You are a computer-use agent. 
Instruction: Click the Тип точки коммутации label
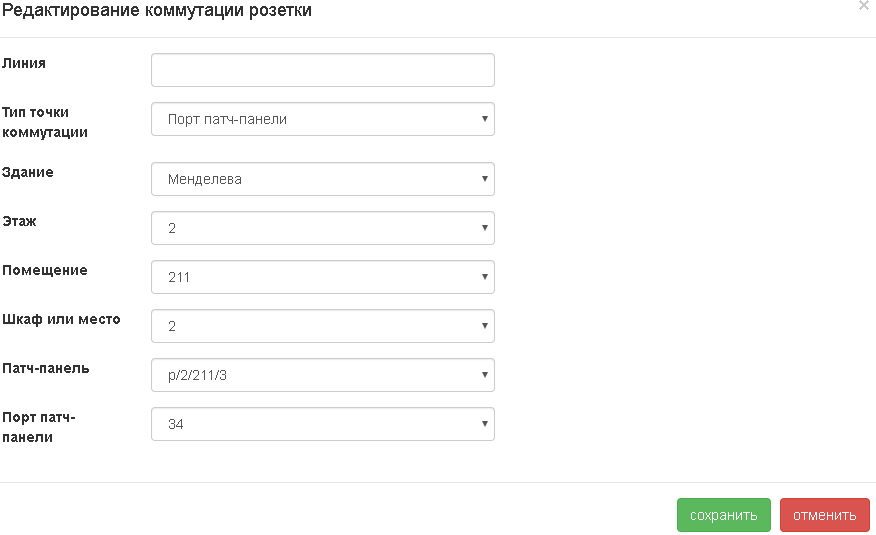(44, 122)
